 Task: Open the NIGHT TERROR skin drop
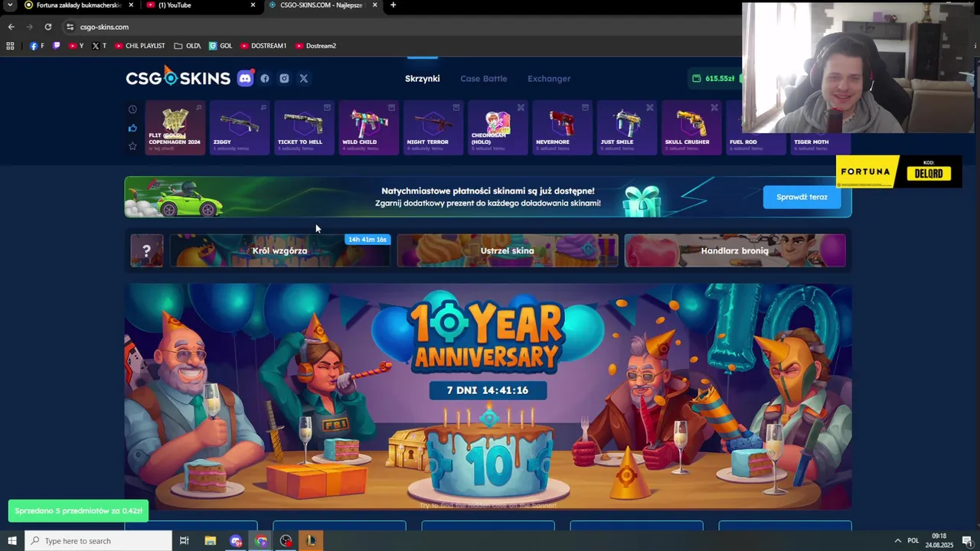point(433,128)
